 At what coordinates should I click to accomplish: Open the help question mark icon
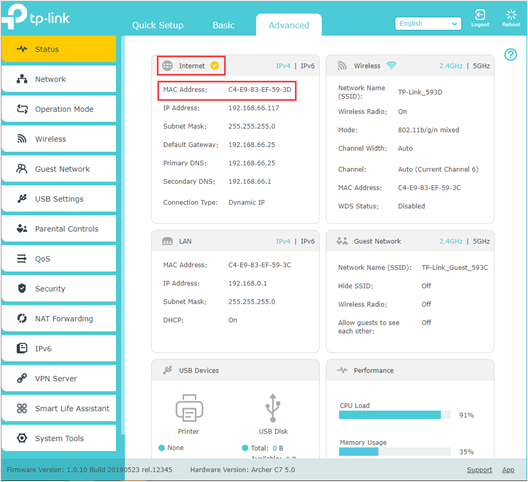(x=510, y=55)
